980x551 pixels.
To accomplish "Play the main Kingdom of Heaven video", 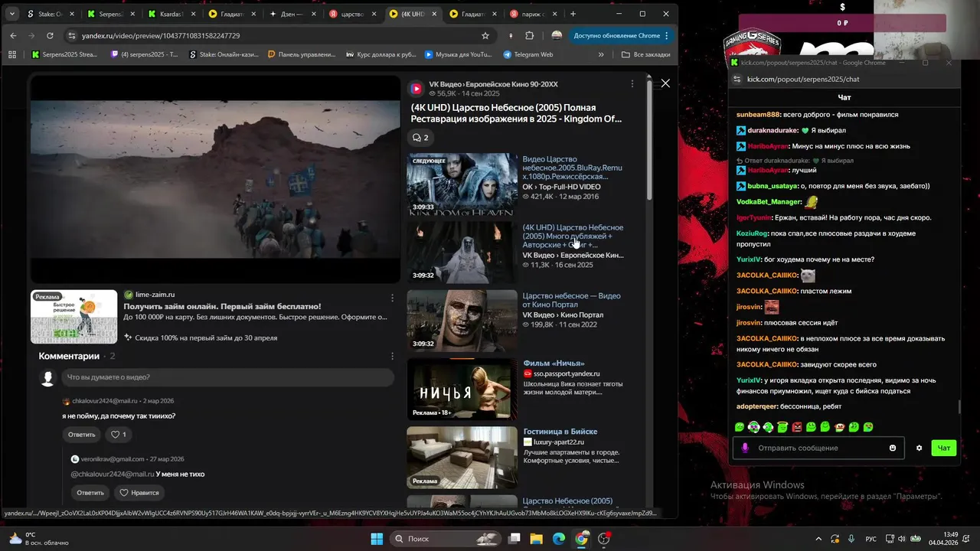I will point(215,180).
